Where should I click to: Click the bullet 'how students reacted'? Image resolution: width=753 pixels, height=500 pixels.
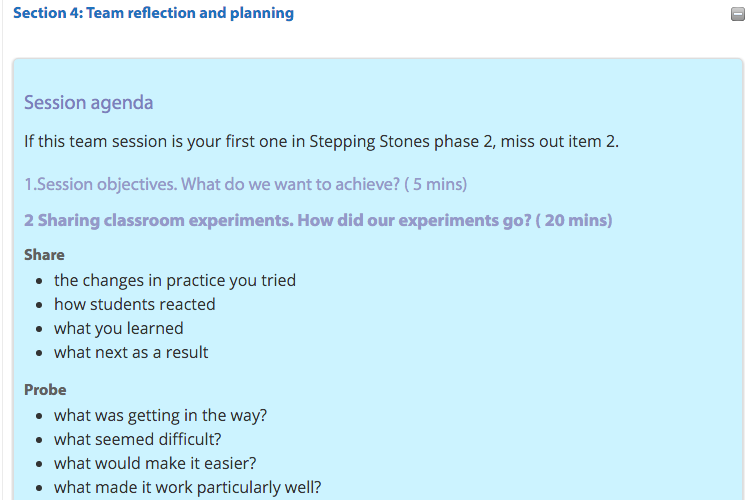click(x=134, y=305)
